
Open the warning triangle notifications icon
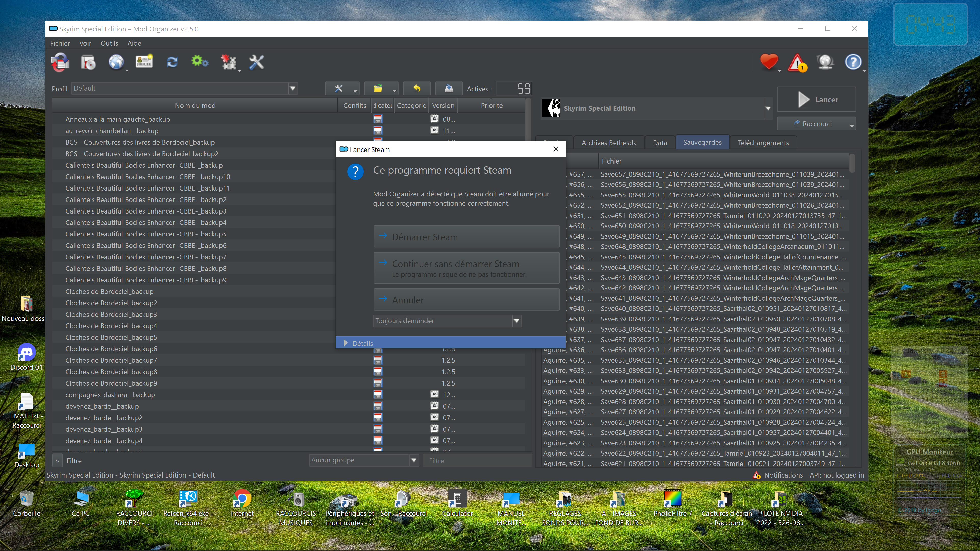coord(797,63)
